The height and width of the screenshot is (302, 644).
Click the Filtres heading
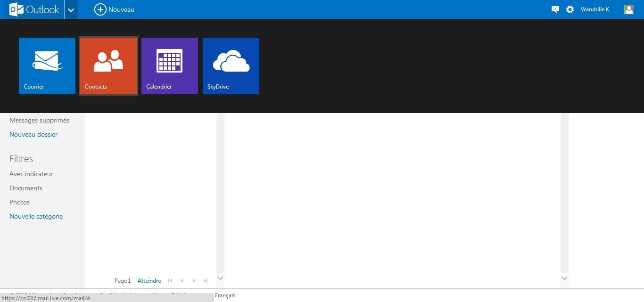pyautogui.click(x=21, y=159)
